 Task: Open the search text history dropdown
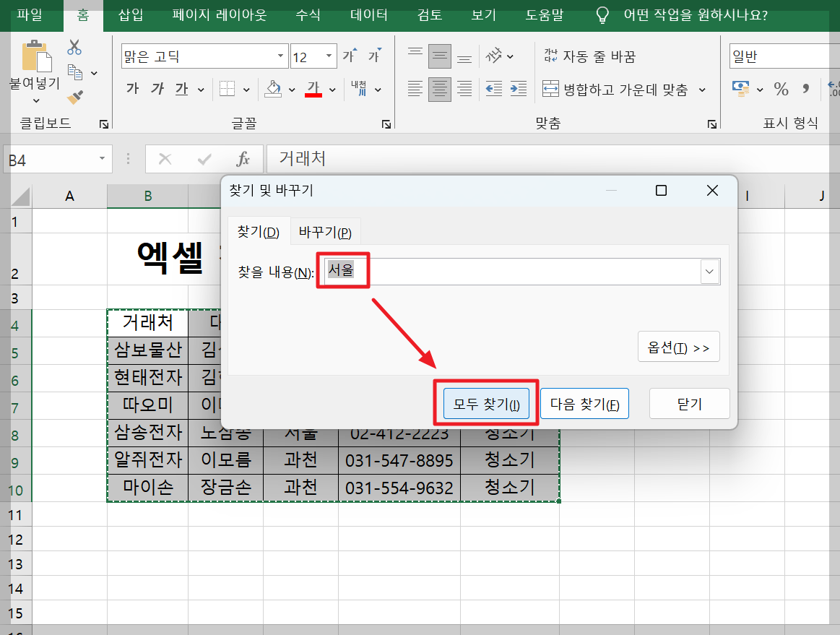tap(709, 271)
